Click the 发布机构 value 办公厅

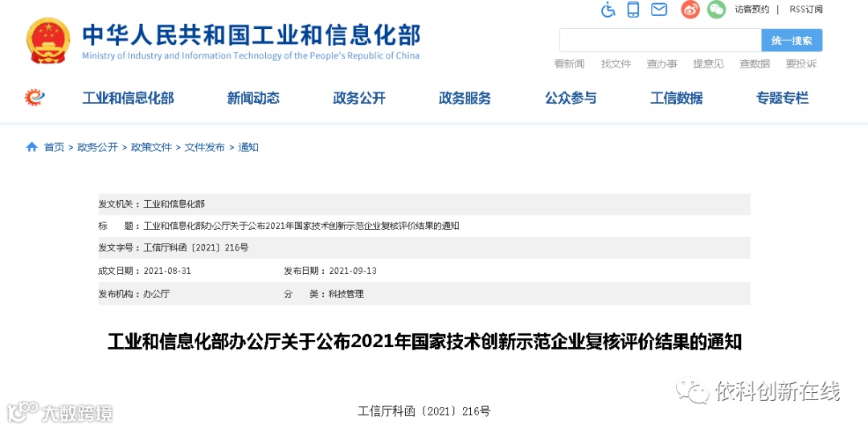157,294
